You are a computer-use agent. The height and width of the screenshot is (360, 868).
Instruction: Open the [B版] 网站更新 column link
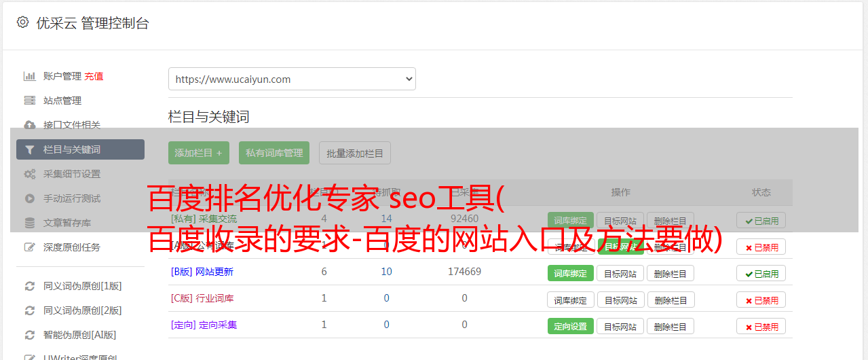point(202,272)
